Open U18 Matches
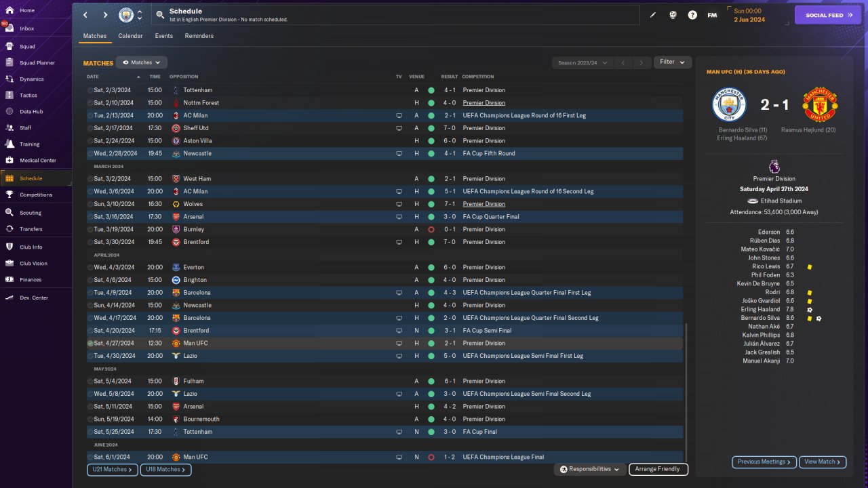This screenshot has width=868, height=488. click(x=166, y=469)
